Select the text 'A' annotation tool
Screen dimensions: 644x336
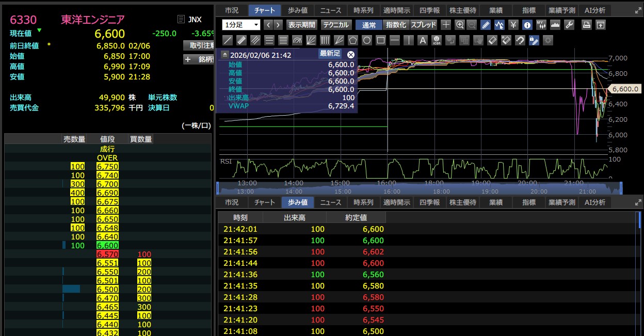click(x=423, y=40)
